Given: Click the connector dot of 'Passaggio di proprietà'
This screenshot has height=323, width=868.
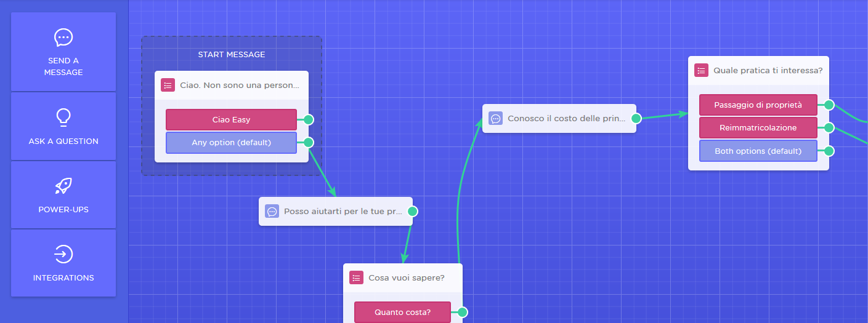Looking at the screenshot, I should [x=829, y=105].
